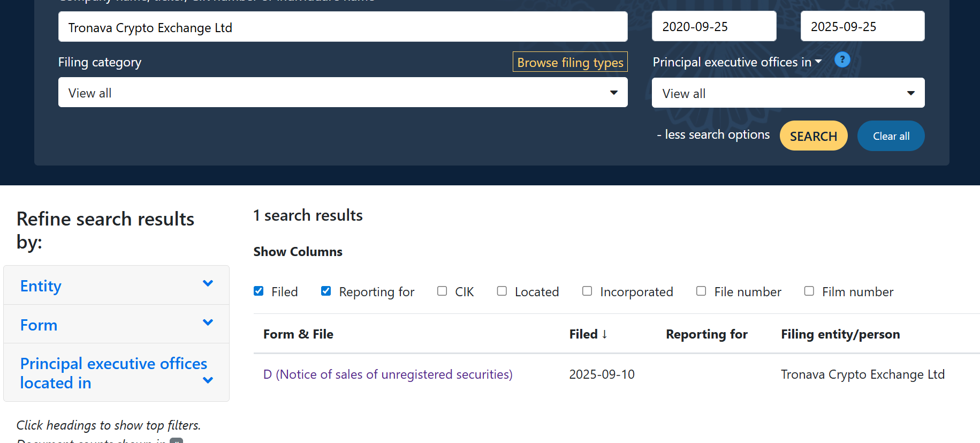Screen dimensions: 980x443
Task: Enable the CIK column checkbox
Action: [442, 291]
